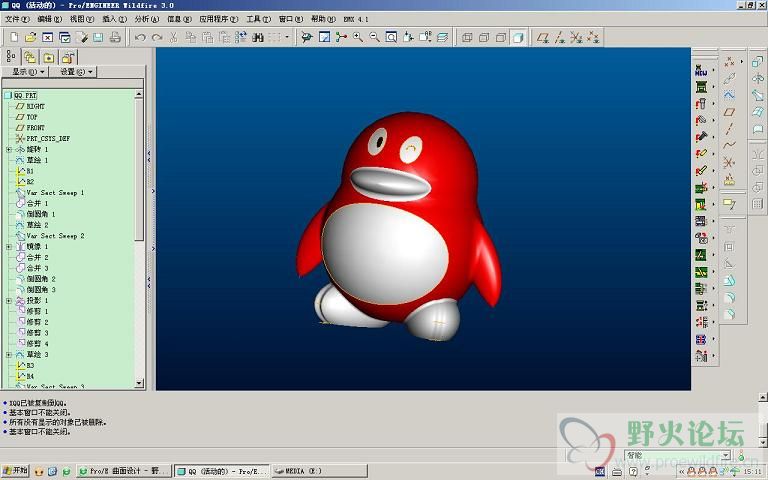Switch display to No Hidden mode
This screenshot has width=768, height=480.
click(501, 37)
